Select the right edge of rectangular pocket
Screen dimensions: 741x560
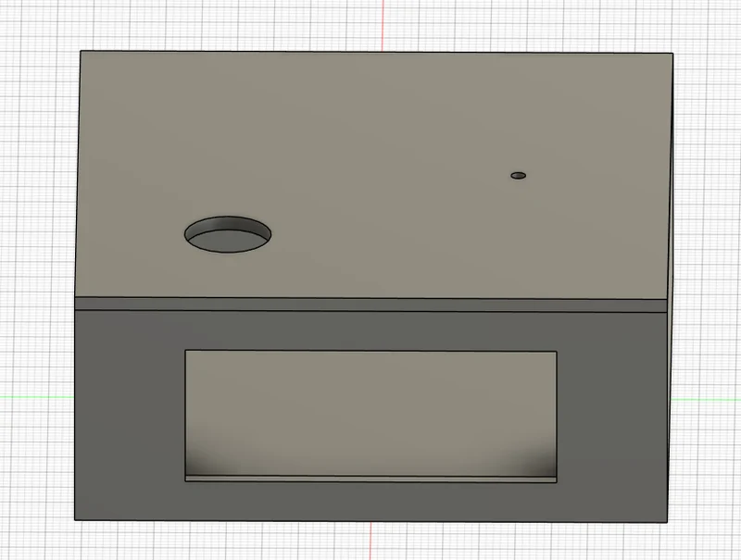tap(557, 417)
